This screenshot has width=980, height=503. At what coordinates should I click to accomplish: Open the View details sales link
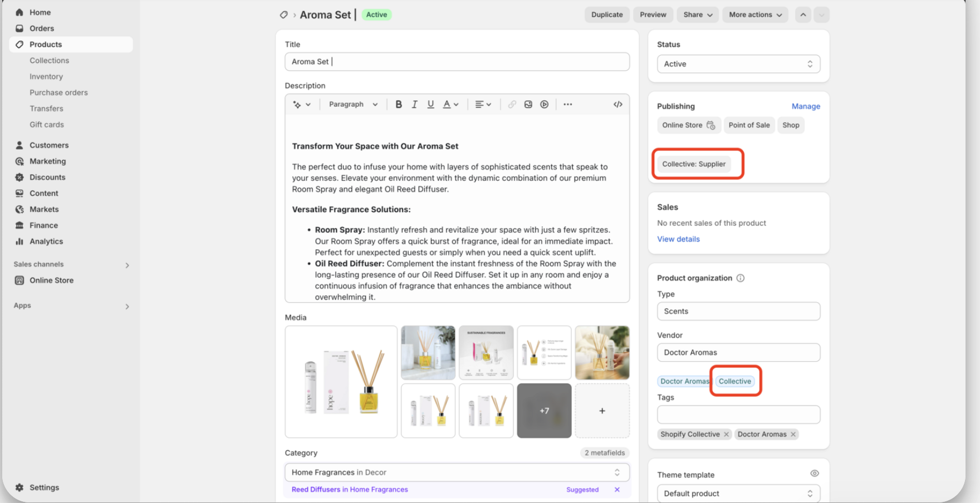678,239
